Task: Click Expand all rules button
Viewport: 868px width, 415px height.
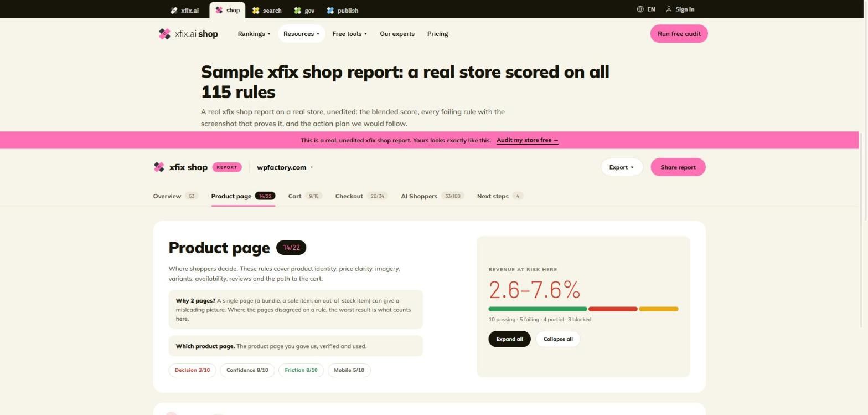Action: click(x=509, y=339)
